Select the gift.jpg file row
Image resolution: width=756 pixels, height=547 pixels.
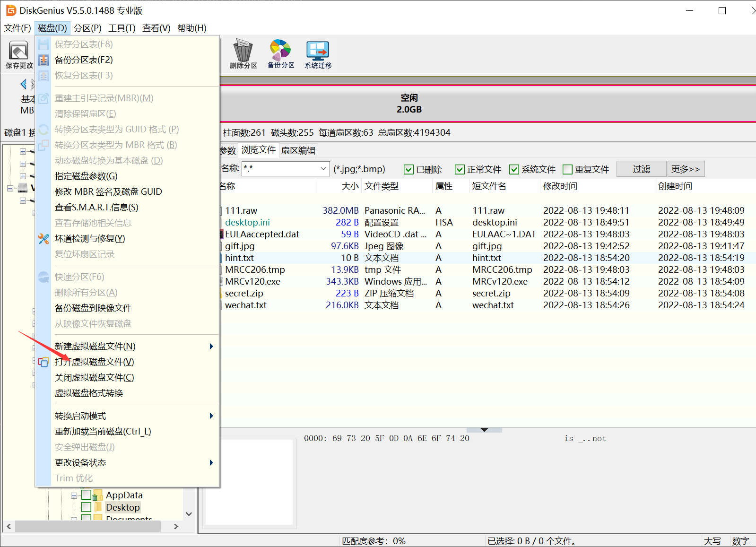pyautogui.click(x=487, y=246)
